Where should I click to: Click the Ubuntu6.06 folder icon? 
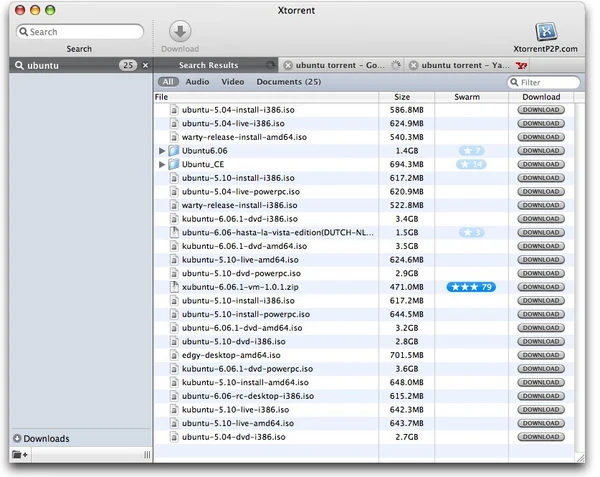pyautogui.click(x=174, y=151)
